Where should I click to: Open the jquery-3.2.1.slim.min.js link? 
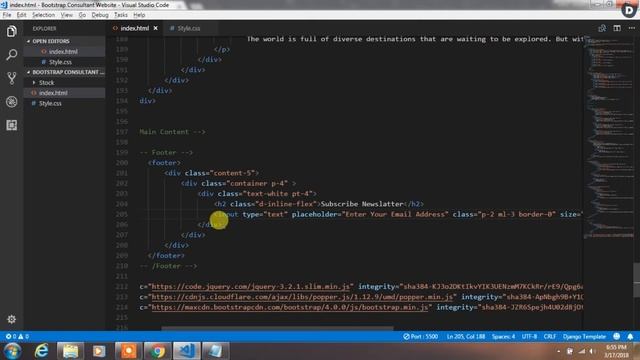click(251, 287)
